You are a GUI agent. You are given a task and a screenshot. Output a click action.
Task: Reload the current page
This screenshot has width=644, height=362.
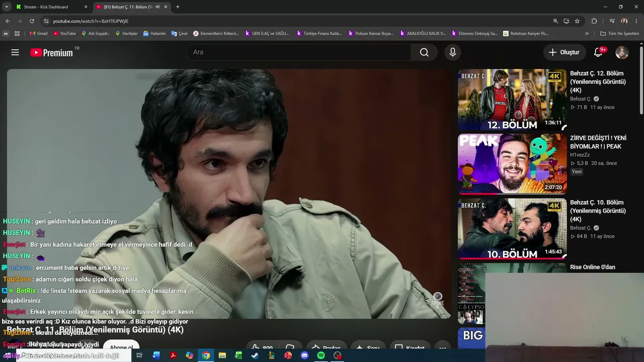pyautogui.click(x=32, y=21)
